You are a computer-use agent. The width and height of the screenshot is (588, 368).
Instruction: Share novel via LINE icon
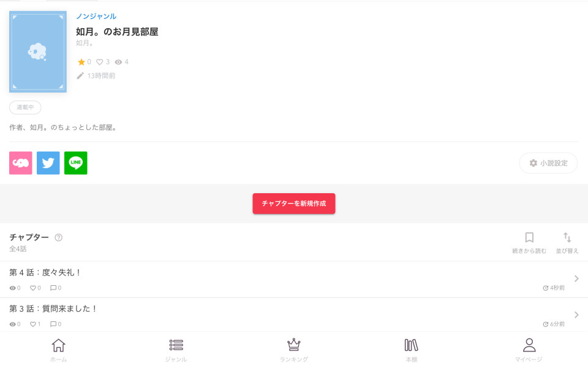click(x=76, y=163)
